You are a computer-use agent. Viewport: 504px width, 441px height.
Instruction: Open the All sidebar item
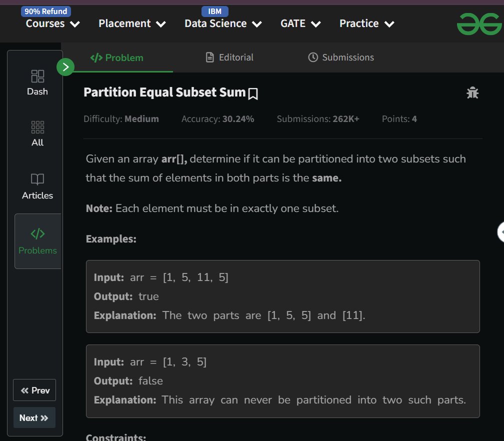pyautogui.click(x=37, y=133)
